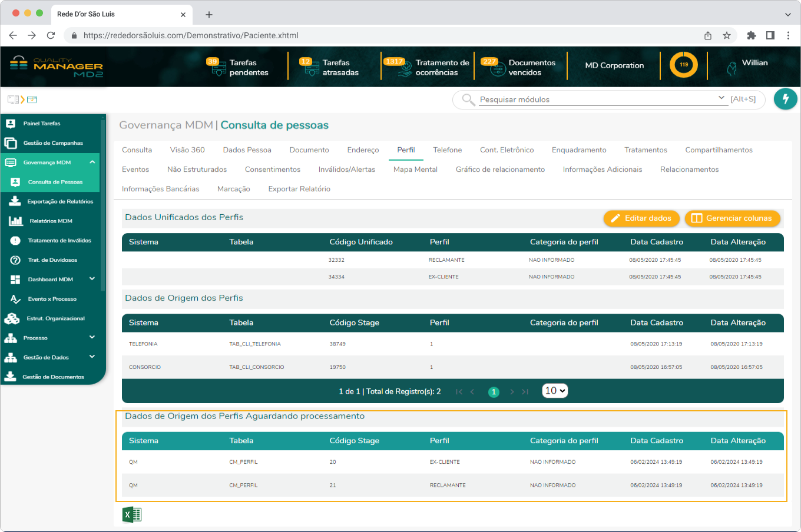The image size is (801, 532).
Task: Collapse the Governança MDM sidebar section
Action: point(92,162)
